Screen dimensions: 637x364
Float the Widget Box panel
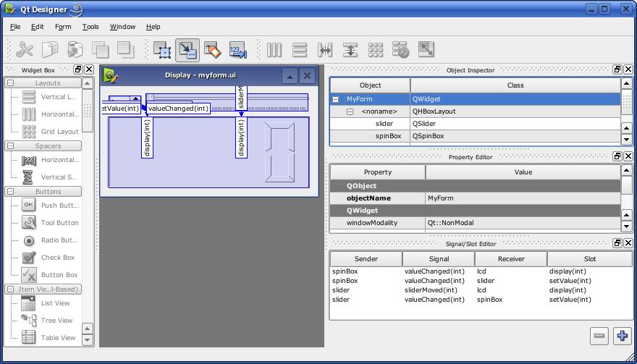[x=78, y=70]
